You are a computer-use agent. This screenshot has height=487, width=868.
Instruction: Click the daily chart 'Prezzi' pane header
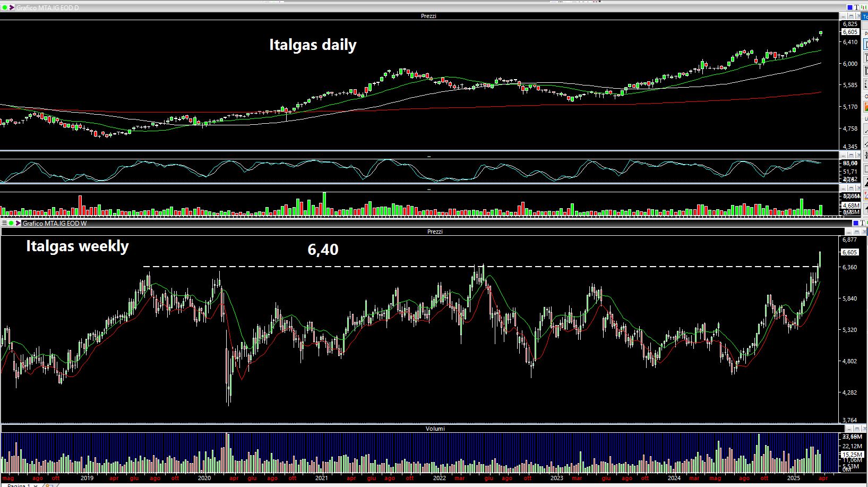click(x=428, y=16)
